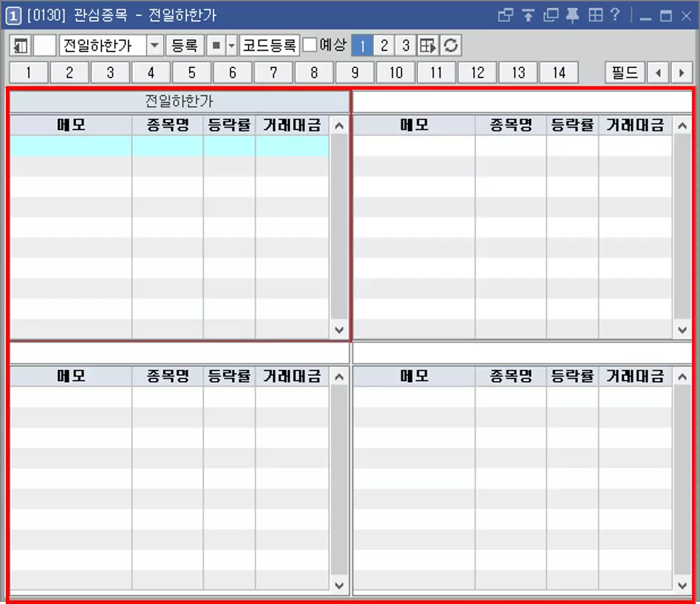Click 등락률 column header in bottom-left grid
Viewport: 700px width, 604px height.
tap(230, 376)
